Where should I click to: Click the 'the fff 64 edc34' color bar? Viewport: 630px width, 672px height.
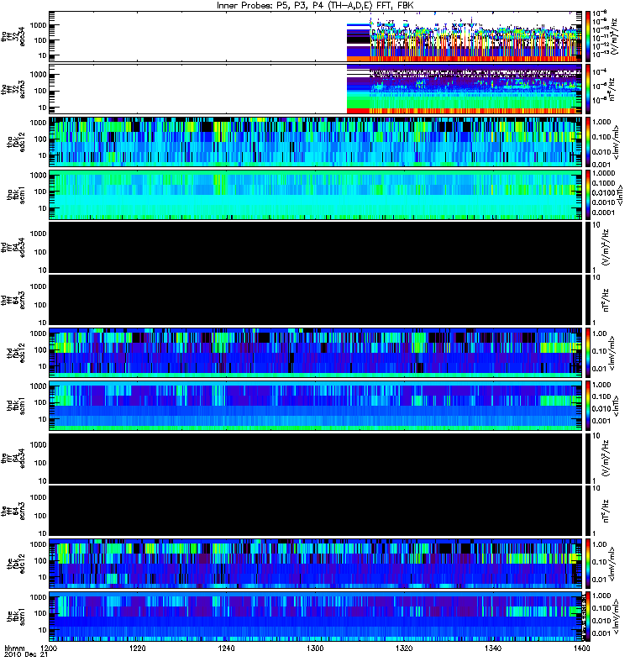(587, 459)
